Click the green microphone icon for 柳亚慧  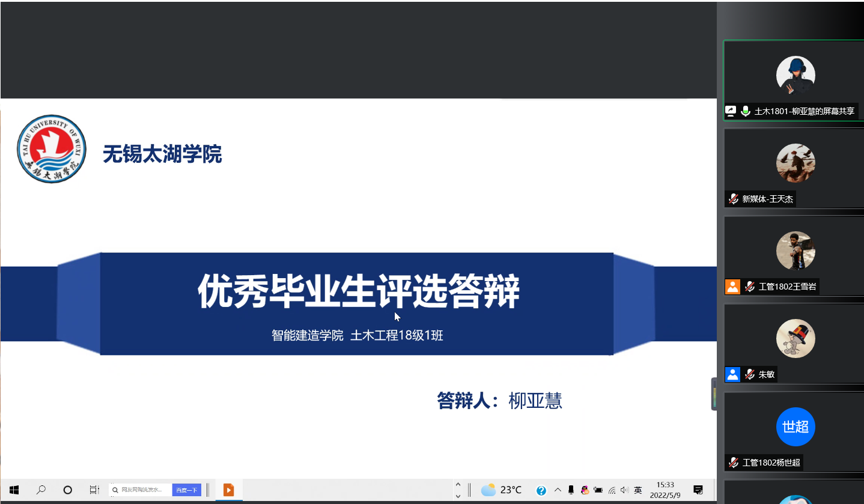(x=746, y=111)
